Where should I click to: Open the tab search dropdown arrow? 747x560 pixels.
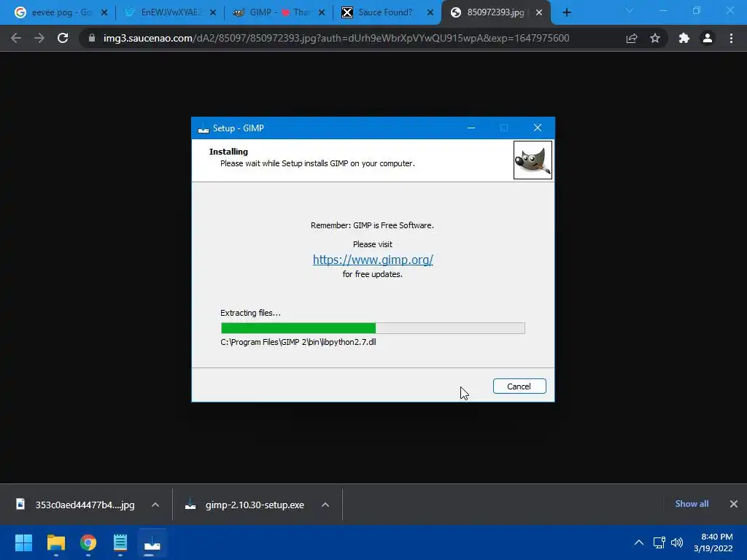630,10
